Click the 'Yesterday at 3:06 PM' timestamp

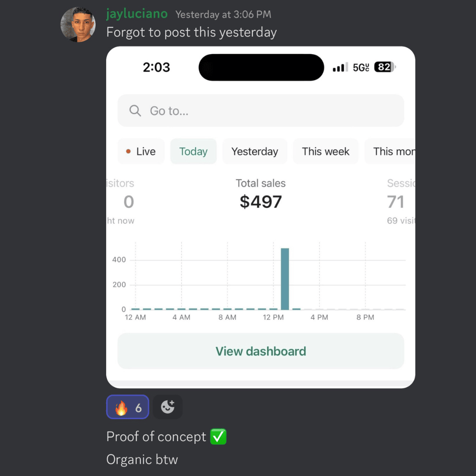point(223,15)
